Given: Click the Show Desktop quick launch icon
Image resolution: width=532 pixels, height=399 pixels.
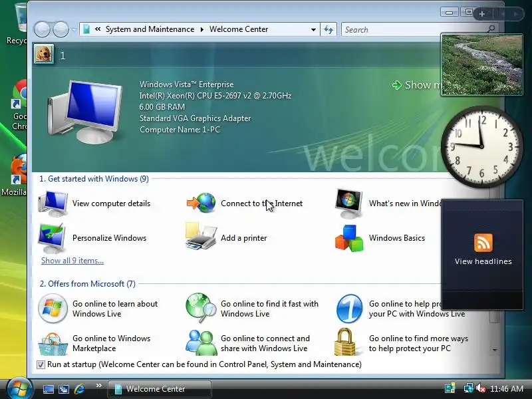Looking at the screenshot, I should tap(48, 389).
